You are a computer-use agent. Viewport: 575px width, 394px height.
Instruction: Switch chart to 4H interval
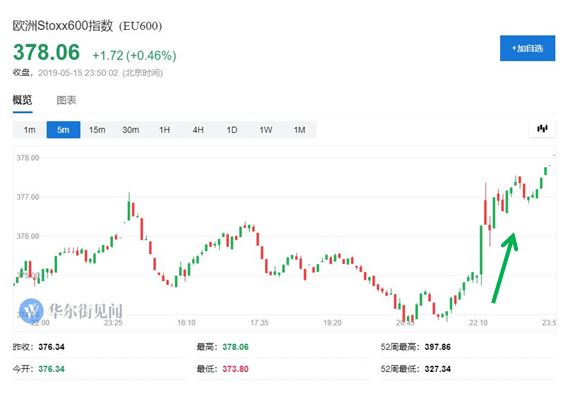tap(198, 130)
